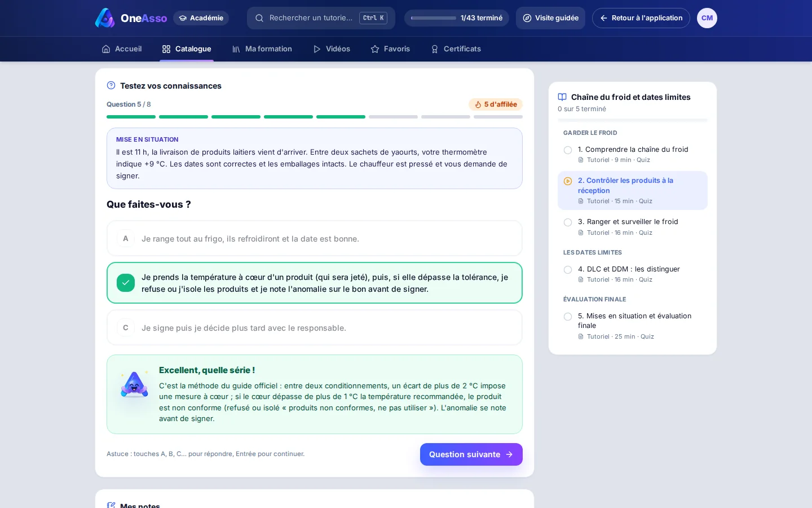Click the Question suivante button

471,454
